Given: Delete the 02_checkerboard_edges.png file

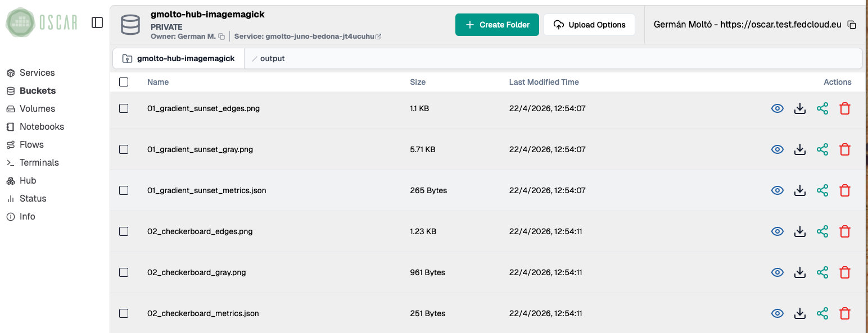Looking at the screenshot, I should click(844, 231).
